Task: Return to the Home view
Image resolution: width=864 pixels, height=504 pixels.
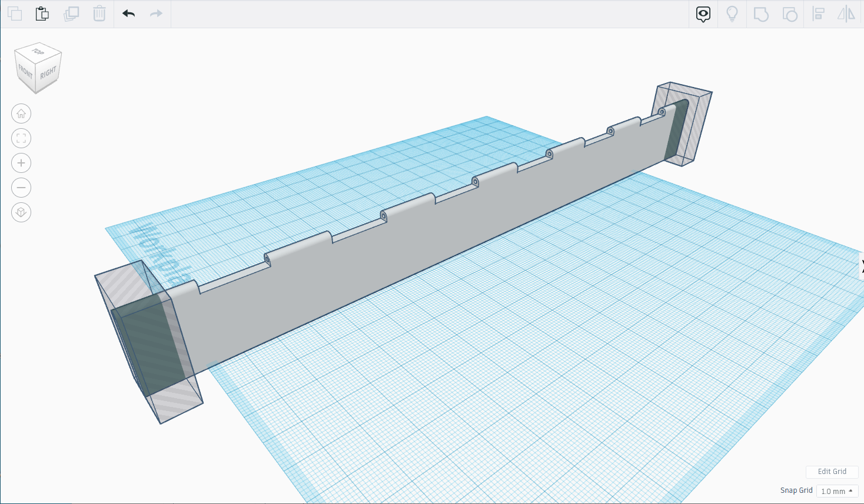Action: pos(21,114)
